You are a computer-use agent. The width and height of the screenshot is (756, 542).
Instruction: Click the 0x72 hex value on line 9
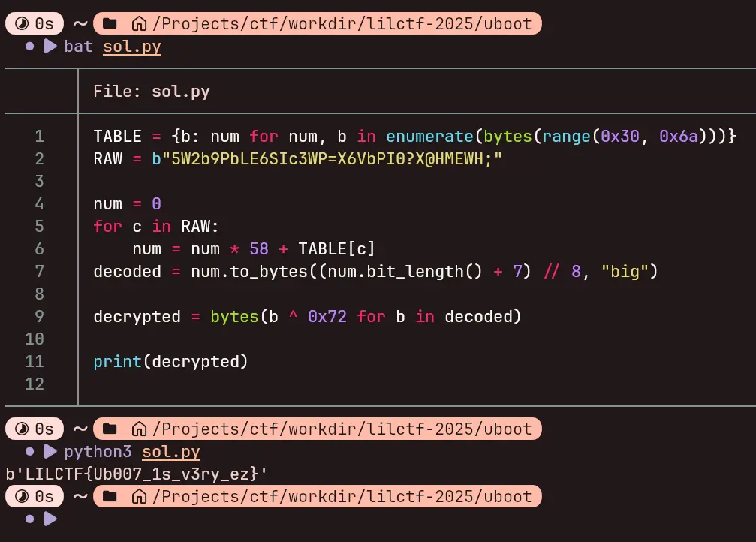click(327, 317)
